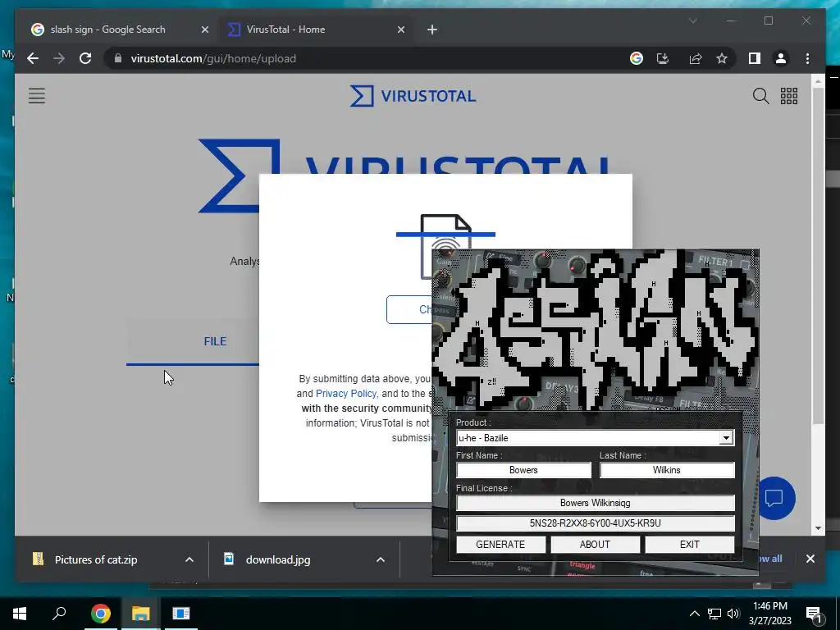Click EXIT button in keygen
This screenshot has width=840, height=630.
tap(689, 545)
